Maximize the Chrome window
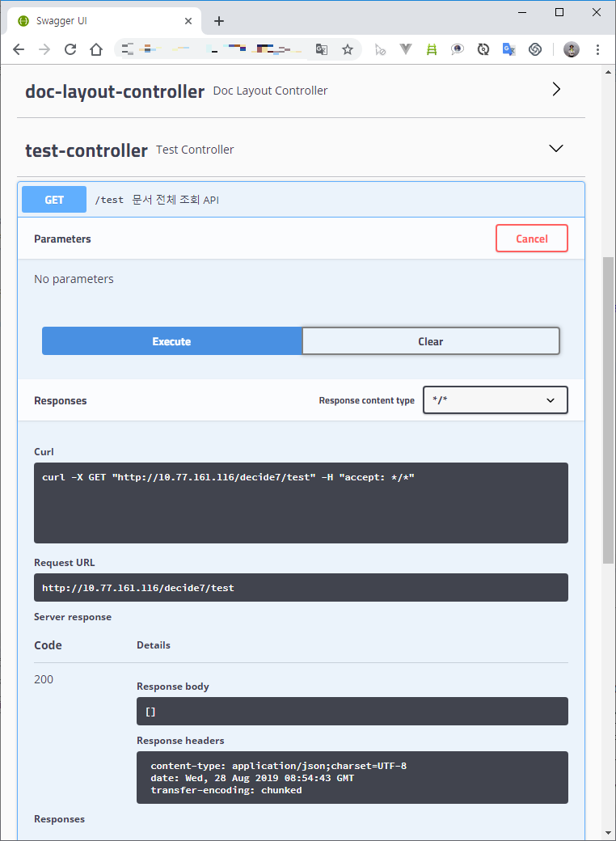Viewport: 616px width, 841px height. coord(559,12)
